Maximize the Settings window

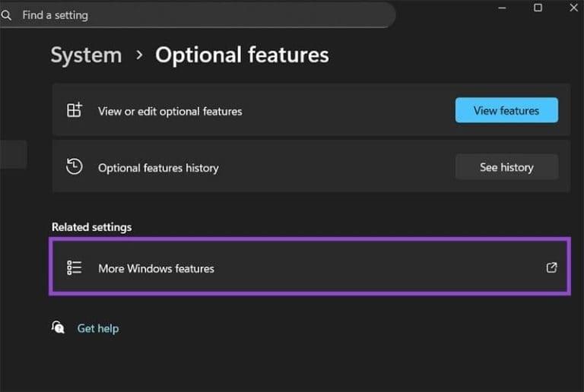538,8
